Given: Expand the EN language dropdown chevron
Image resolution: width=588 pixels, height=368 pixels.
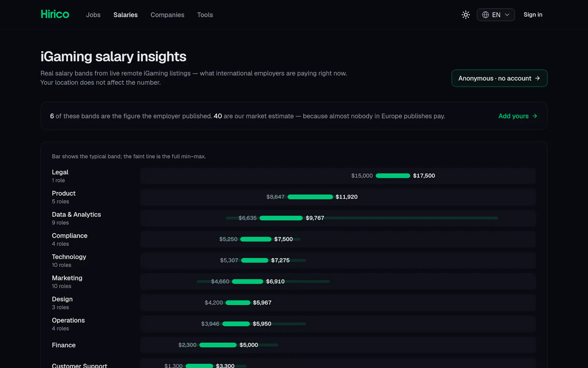Looking at the screenshot, I should (507, 15).
